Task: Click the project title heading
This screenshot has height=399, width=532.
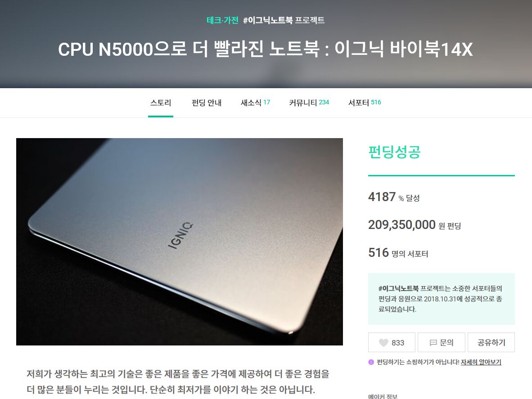Action: coord(265,49)
